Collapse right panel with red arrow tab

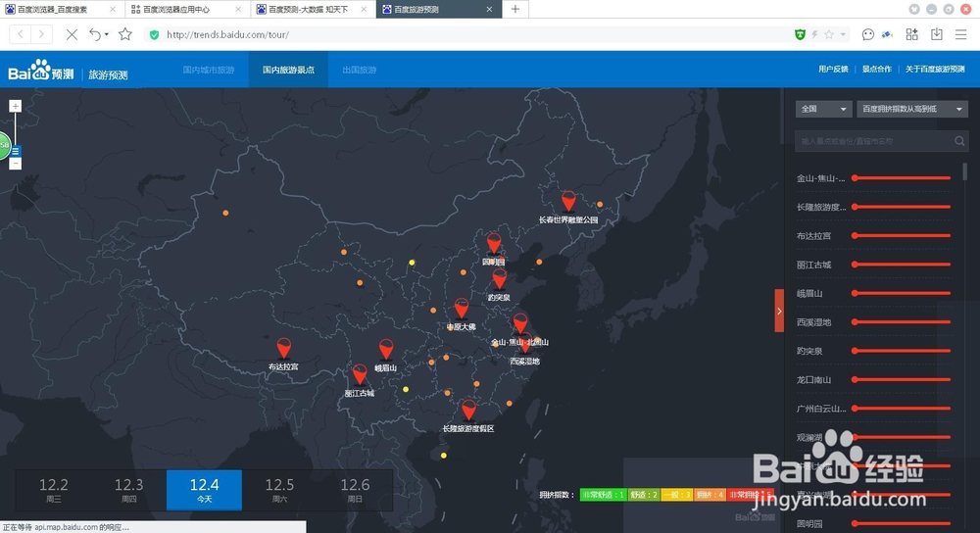[x=779, y=311]
